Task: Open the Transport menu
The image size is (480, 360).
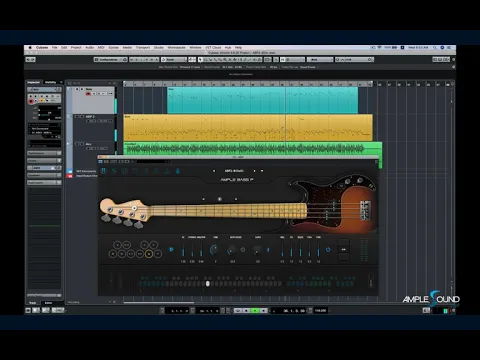Action: (143, 48)
